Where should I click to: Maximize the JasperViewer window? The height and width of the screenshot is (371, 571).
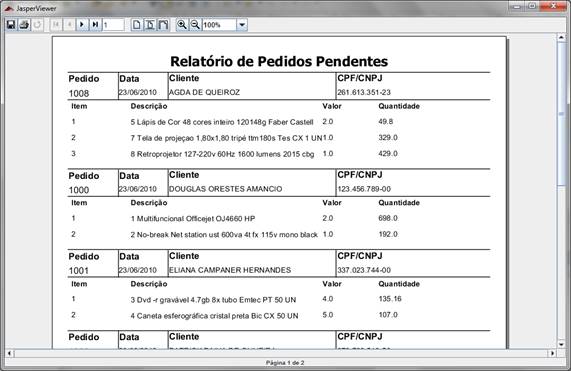(x=532, y=6)
